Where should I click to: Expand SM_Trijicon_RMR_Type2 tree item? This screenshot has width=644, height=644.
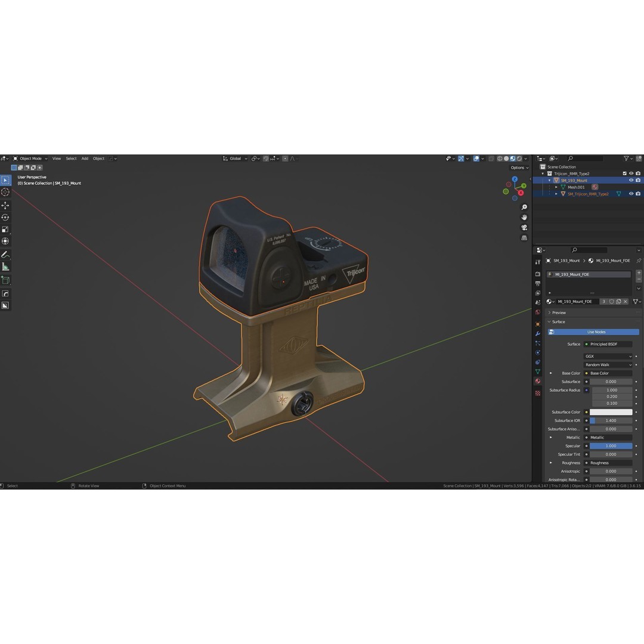tap(556, 193)
